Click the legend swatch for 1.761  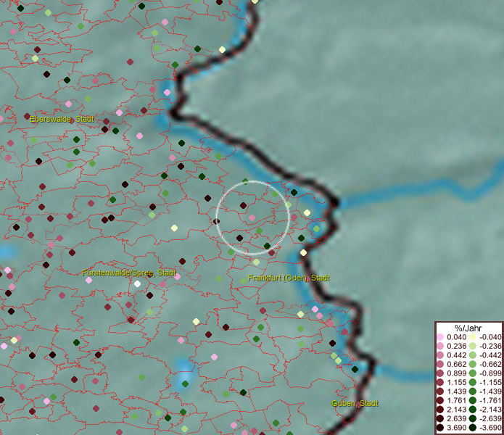(x=440, y=400)
